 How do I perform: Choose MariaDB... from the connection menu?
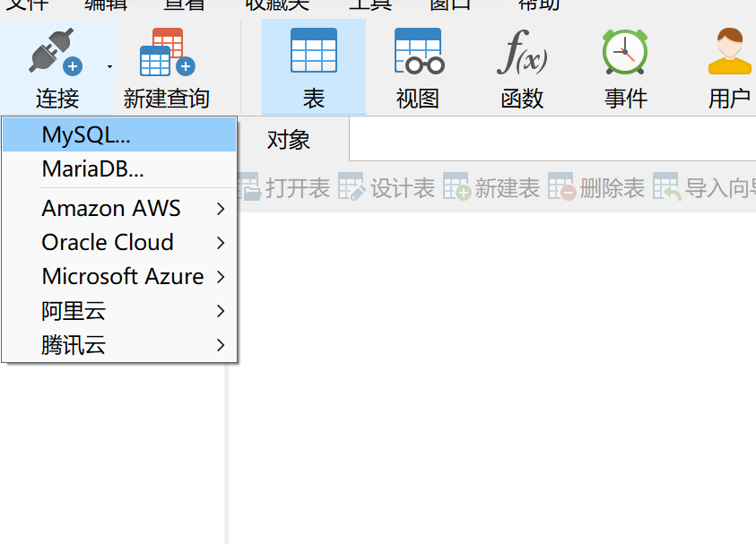(x=119, y=169)
